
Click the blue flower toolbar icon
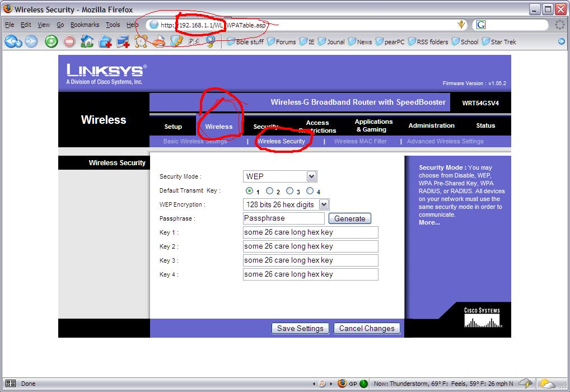click(210, 41)
